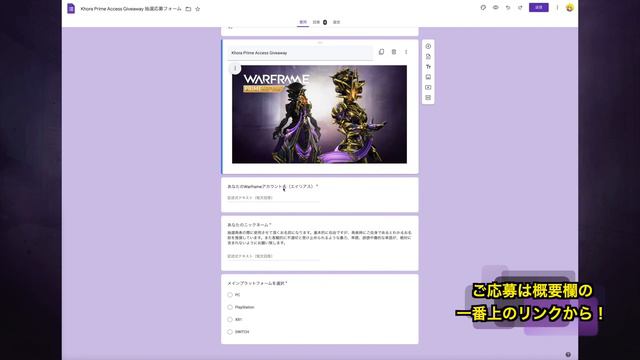640x360 pixels.
Task: Add an image using the side toolbar icon
Action: click(x=428, y=77)
